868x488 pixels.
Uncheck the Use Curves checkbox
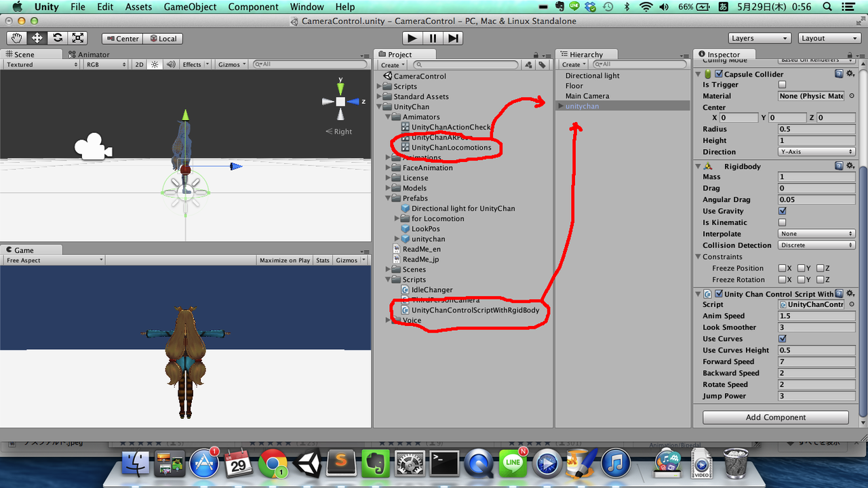[782, 338]
